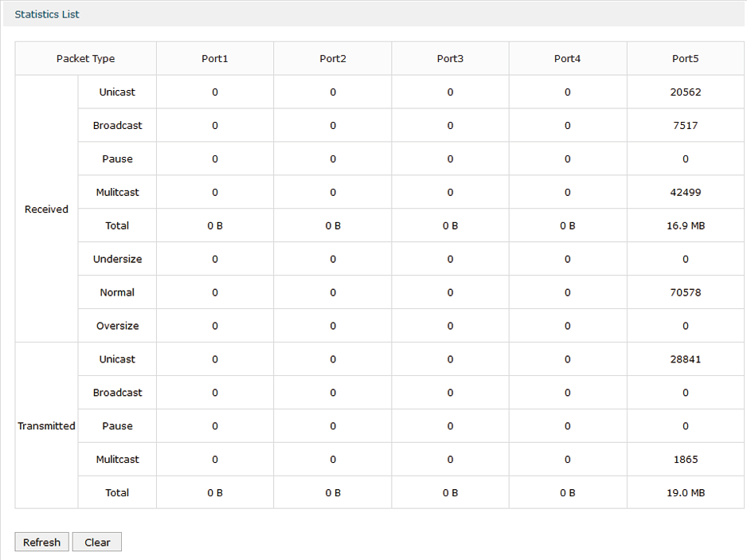This screenshot has height=560, width=747.
Task: Click the Received row group label
Action: pos(46,209)
